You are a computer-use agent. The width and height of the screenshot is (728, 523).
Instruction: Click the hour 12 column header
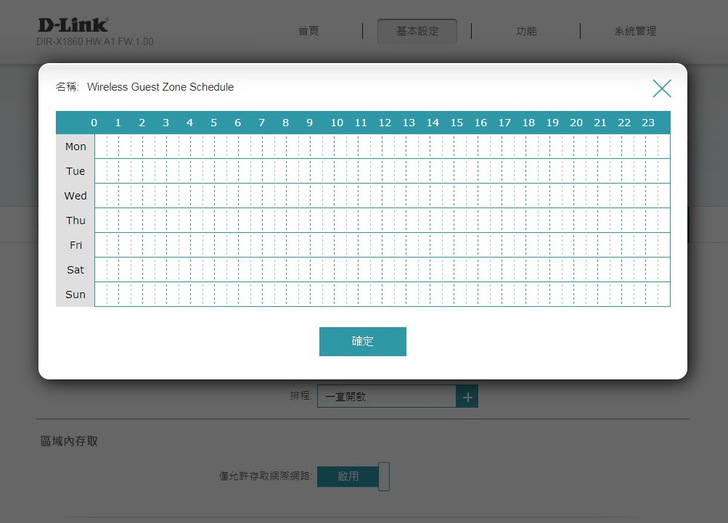pos(384,123)
